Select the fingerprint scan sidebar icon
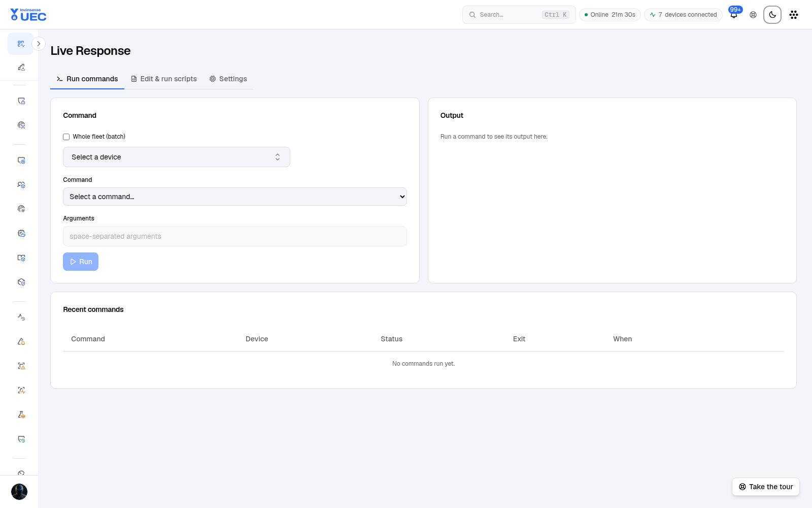812x508 pixels. [21, 125]
